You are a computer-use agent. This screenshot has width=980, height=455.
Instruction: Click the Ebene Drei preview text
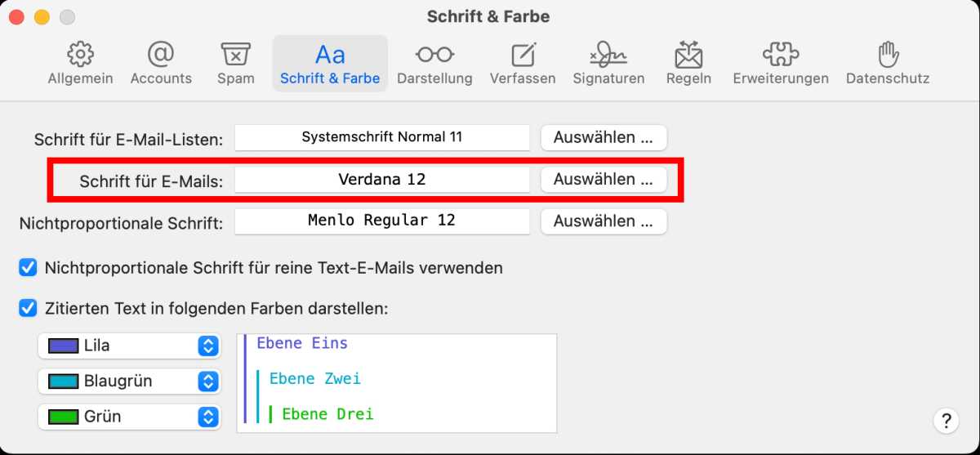click(x=327, y=414)
